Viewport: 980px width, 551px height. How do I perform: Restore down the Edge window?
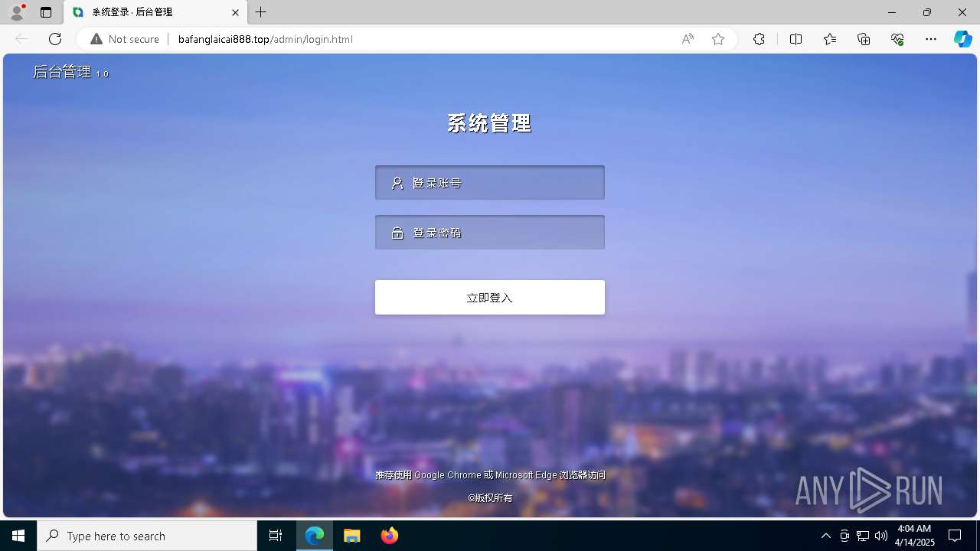click(927, 12)
